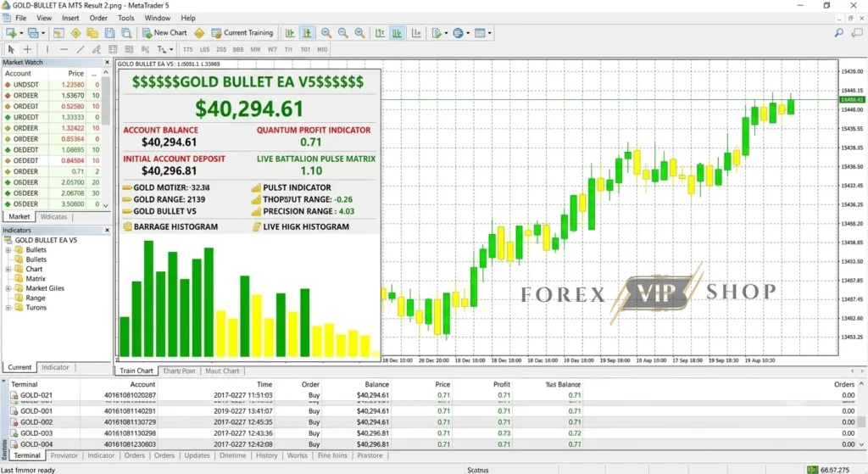Click the grid table icon in toolbar

480,33
